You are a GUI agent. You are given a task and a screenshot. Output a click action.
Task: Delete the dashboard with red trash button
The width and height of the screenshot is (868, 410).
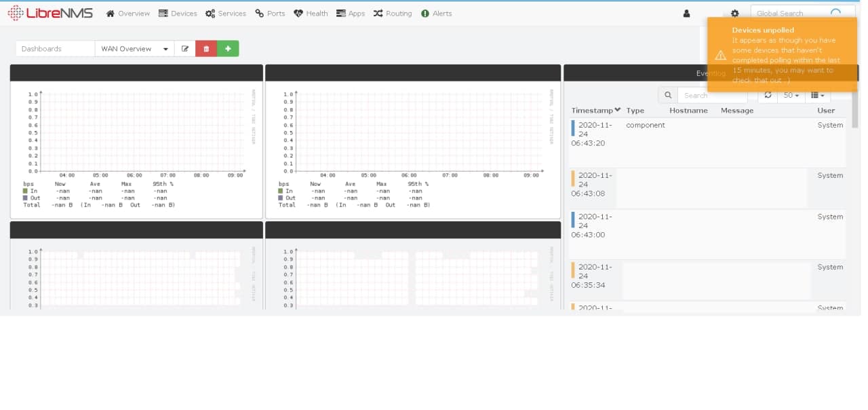pos(206,48)
